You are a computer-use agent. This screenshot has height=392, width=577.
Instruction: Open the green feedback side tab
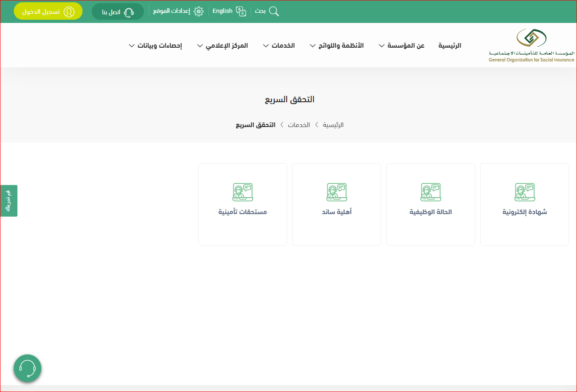(9, 200)
